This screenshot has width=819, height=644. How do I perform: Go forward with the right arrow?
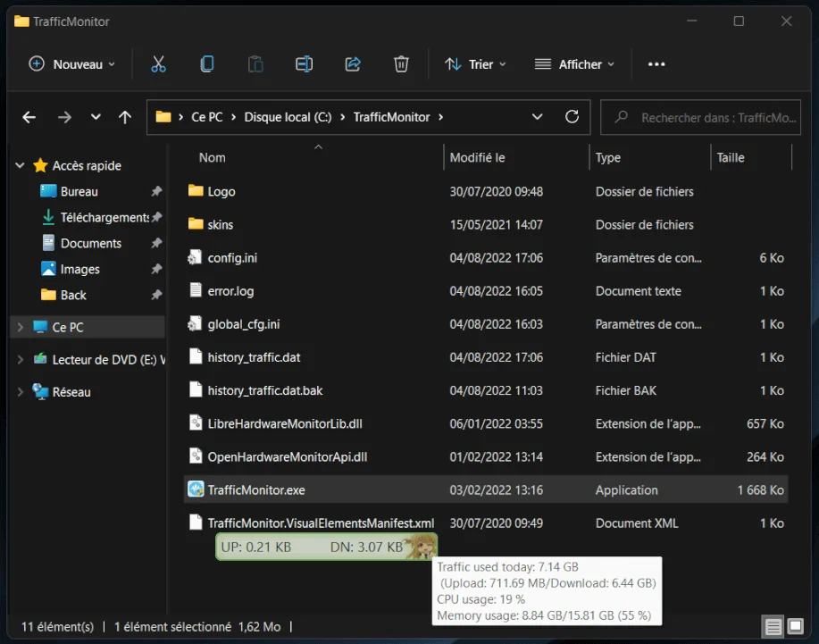click(x=64, y=117)
